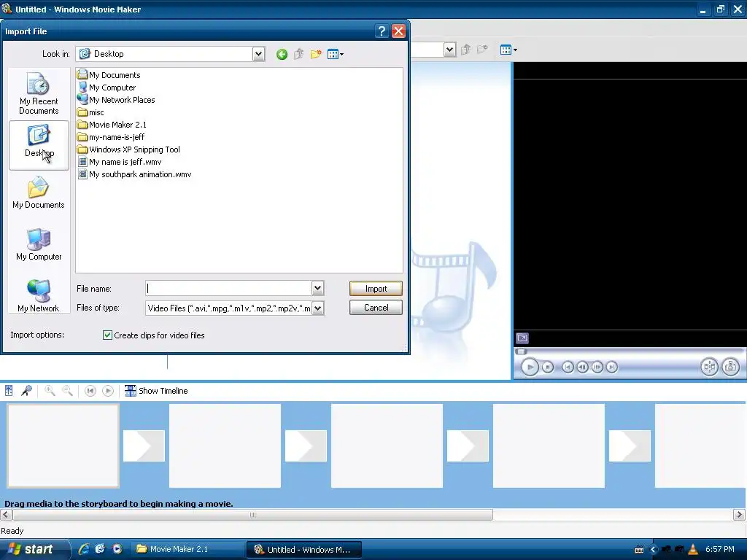Image resolution: width=747 pixels, height=560 pixels.
Task: Click Up One Level in Movie Maker toolbar
Action: pos(466,50)
